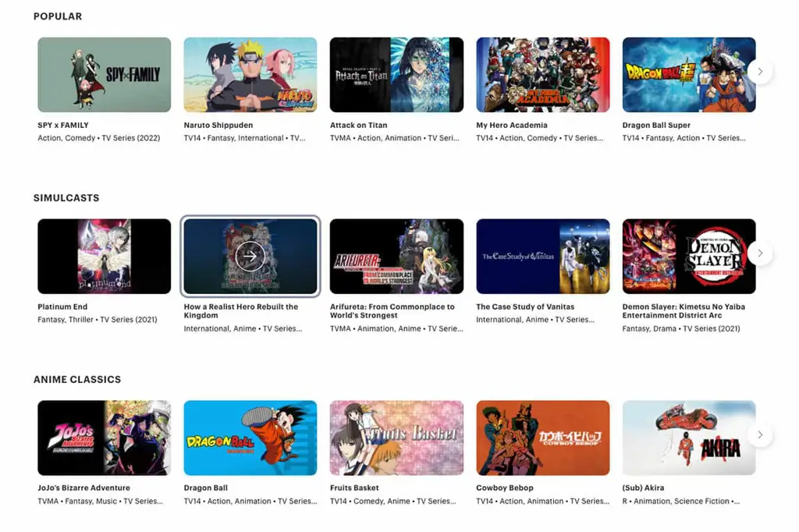Click How a Realist Hero Rebuilt the Kingdom title
Screen dimensions: 799x532
click(x=241, y=310)
